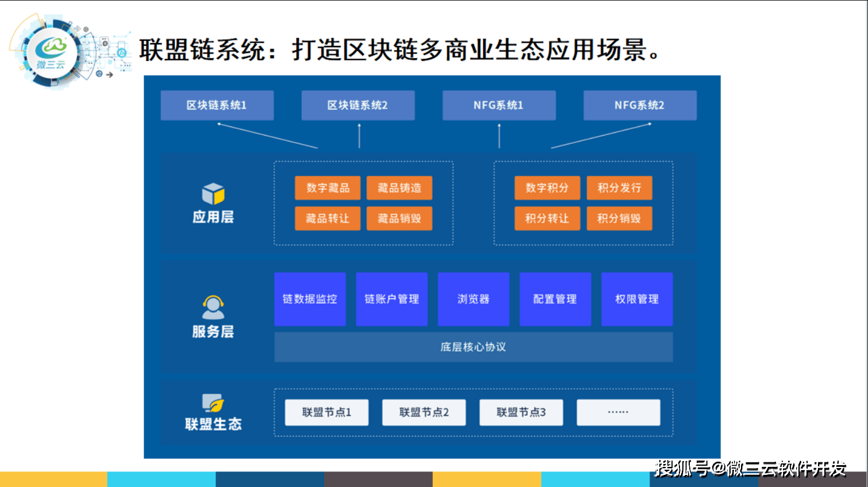Click the yellow segment of the bottom bar
Image resolution: width=868 pixels, height=487 pixels.
pos(52,480)
